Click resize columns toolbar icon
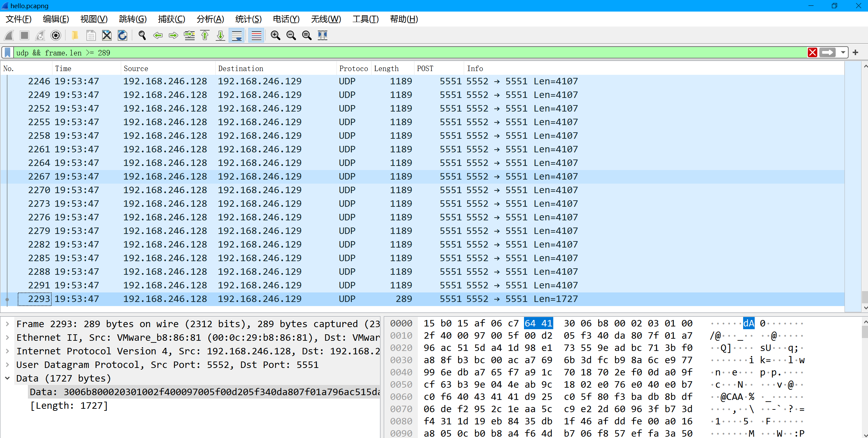Screen dimensions: 868x438 pyautogui.click(x=323, y=35)
